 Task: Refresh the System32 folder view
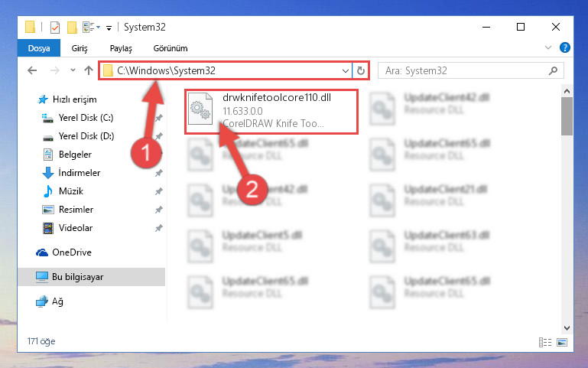point(361,70)
